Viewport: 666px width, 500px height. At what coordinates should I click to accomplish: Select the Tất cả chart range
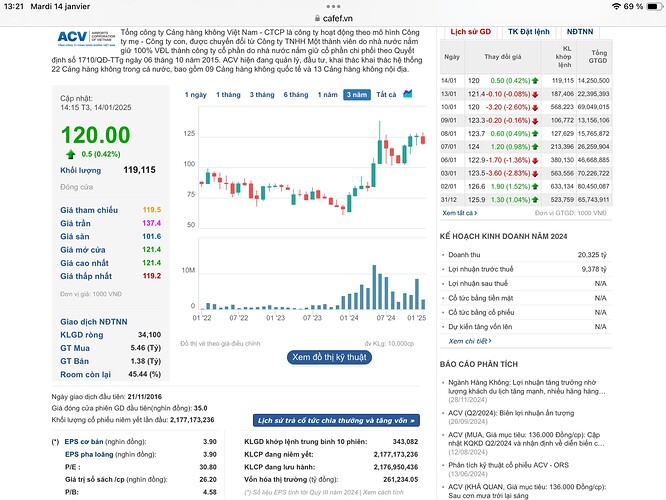coord(386,95)
